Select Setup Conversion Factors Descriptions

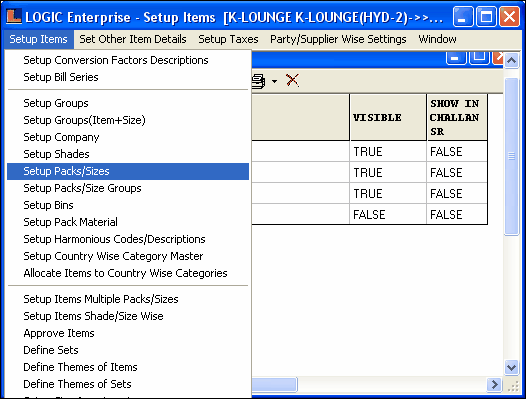coord(128,60)
